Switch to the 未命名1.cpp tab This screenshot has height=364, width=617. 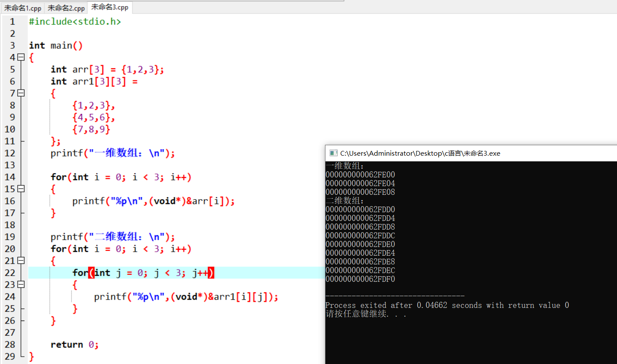23,8
